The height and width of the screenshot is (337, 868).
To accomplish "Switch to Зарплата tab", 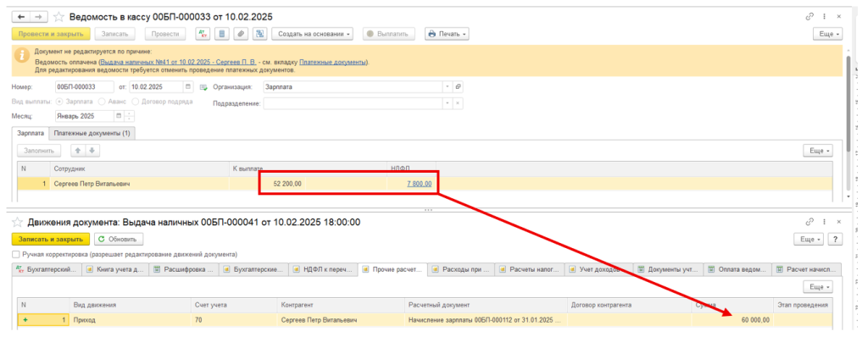I will [x=31, y=134].
